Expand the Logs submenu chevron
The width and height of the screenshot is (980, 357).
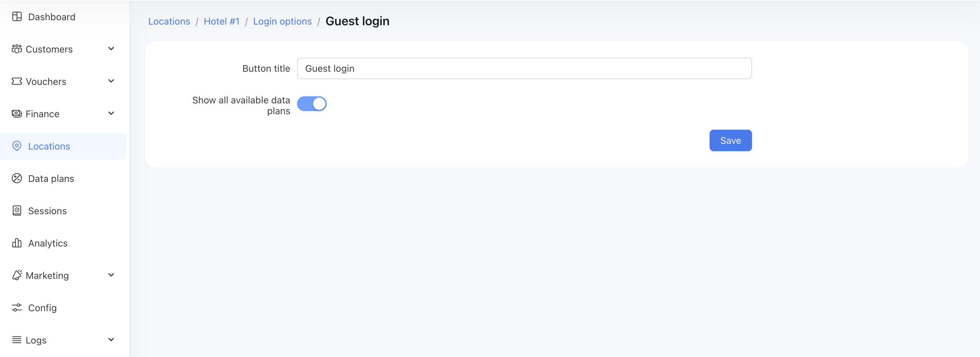pos(111,340)
